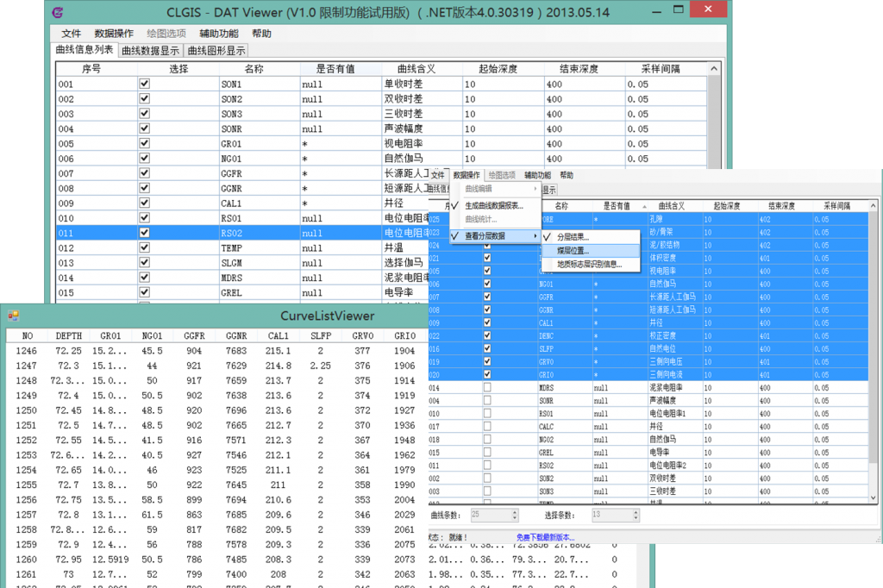The image size is (883, 588).
Task: Click inset list scrollbar down arrow
Action: (874, 497)
